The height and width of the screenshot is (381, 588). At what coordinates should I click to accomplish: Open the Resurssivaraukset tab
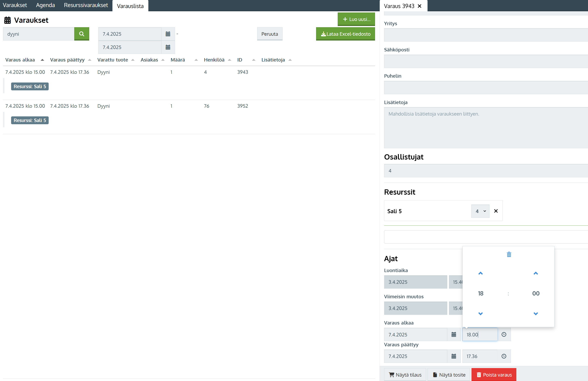pos(86,5)
